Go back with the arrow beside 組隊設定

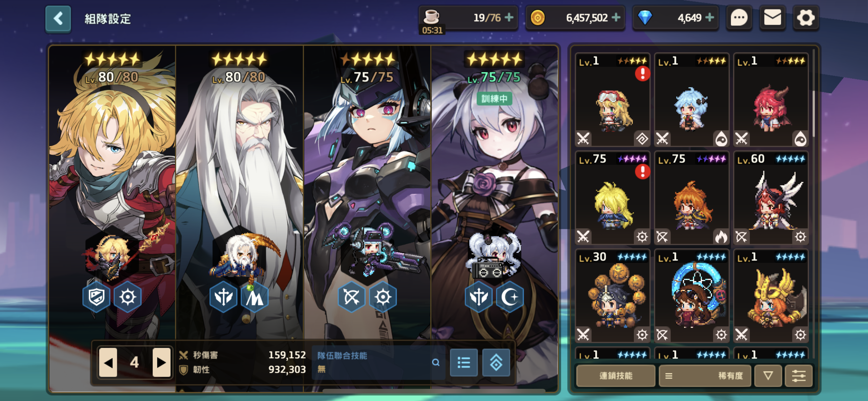coord(58,18)
